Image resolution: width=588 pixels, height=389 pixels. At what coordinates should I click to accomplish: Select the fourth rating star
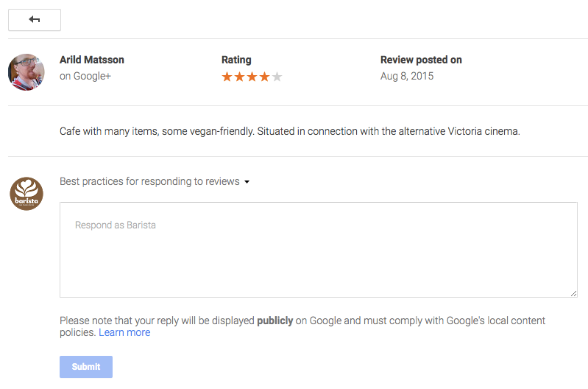pyautogui.click(x=264, y=77)
